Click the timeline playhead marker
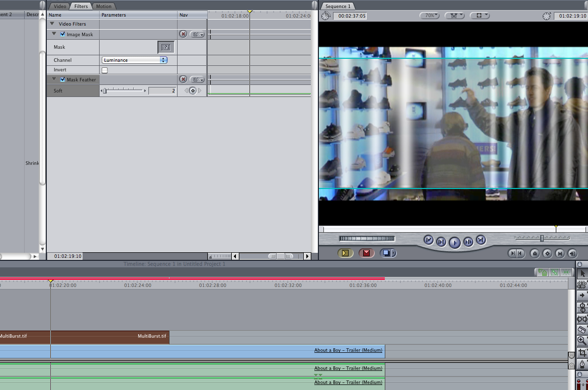The image size is (588, 390). 51,281
